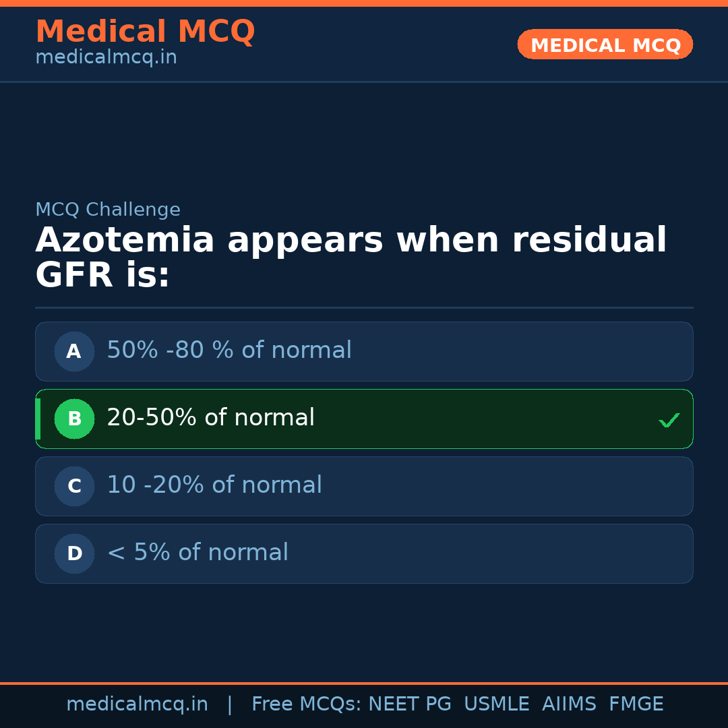Click the NEET PG footer text

(410, 704)
